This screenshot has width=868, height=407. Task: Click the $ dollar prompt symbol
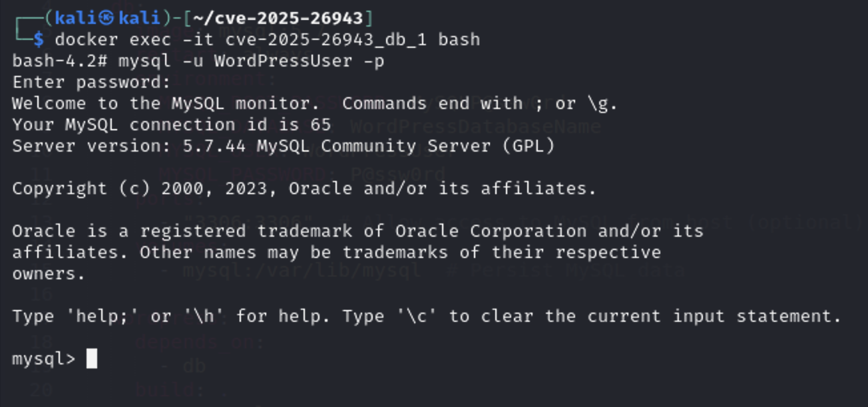[39, 39]
